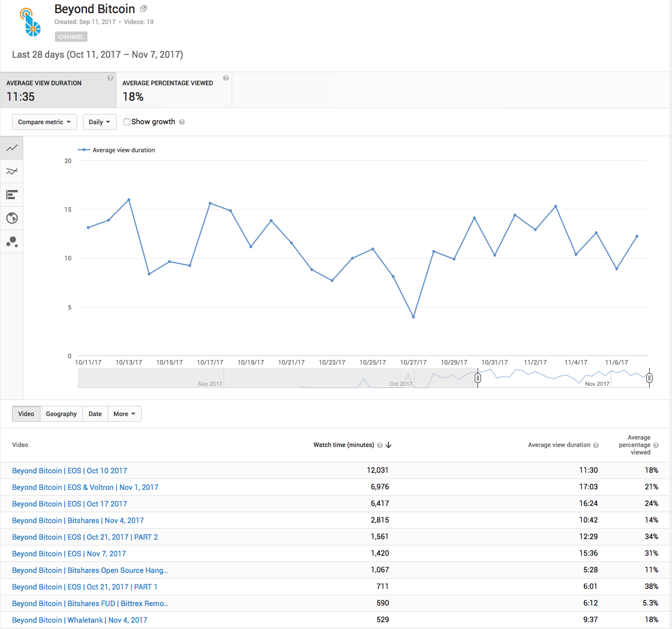Click right handle of timeline range slider
The height and width of the screenshot is (629, 672).
[x=649, y=378]
